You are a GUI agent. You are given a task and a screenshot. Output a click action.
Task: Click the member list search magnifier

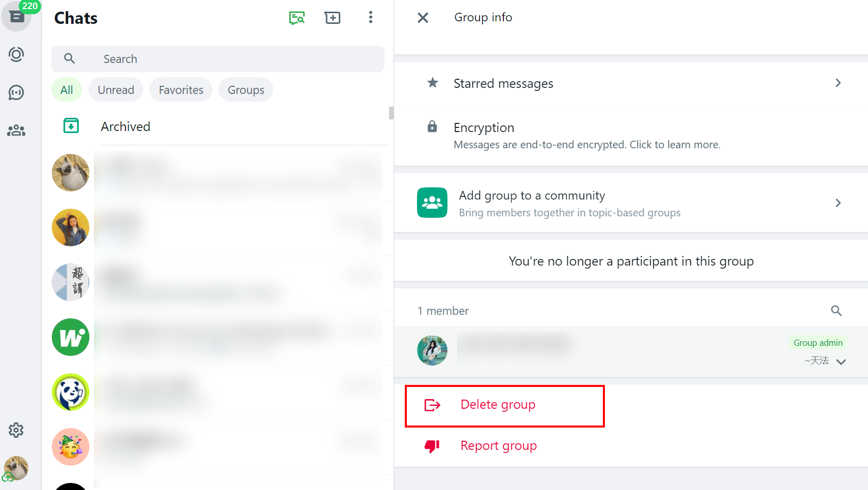click(x=837, y=310)
